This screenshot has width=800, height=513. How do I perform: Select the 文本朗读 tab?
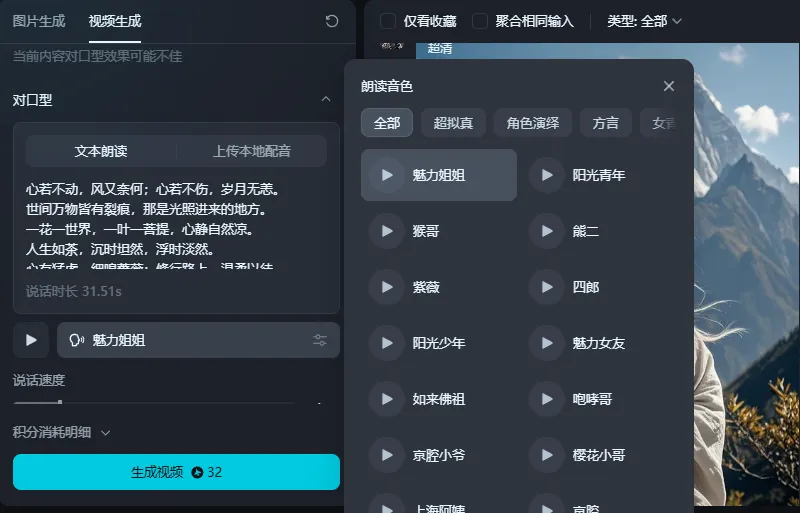click(x=101, y=151)
